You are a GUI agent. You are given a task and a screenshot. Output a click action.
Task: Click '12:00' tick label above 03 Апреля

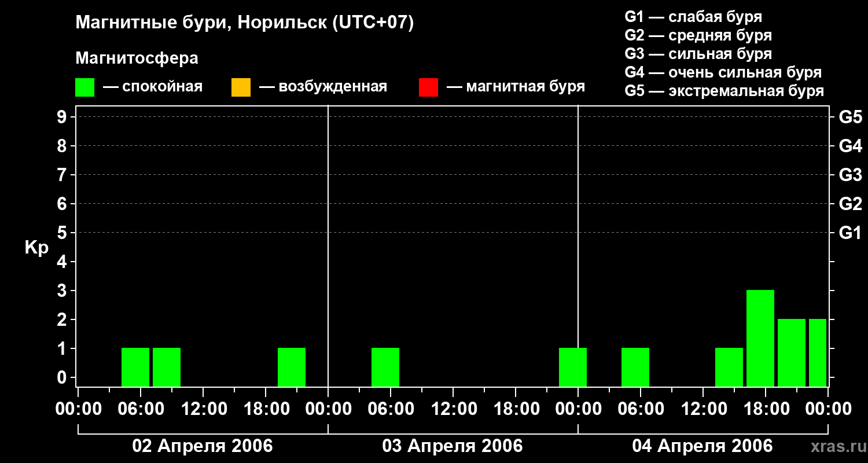(453, 409)
